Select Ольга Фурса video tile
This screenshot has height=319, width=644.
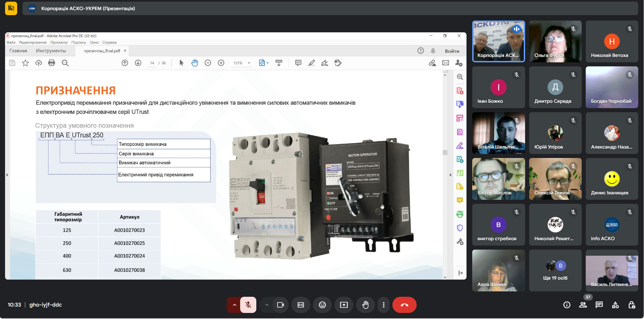(555, 41)
